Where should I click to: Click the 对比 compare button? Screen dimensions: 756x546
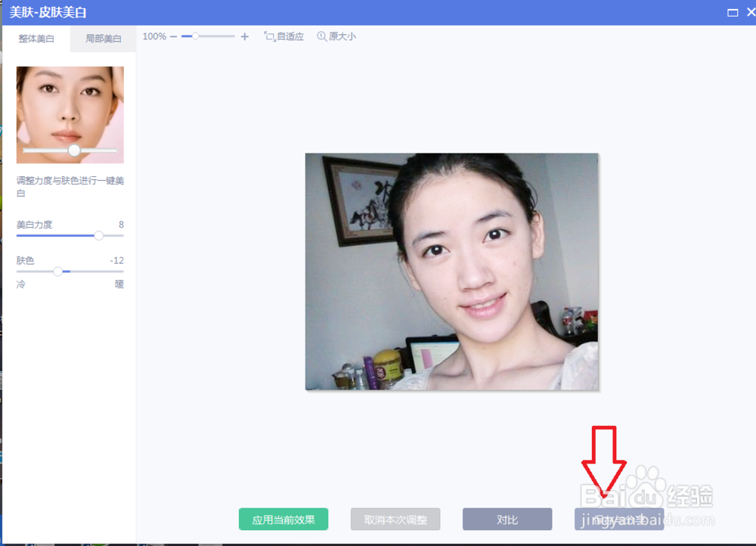pyautogui.click(x=507, y=519)
